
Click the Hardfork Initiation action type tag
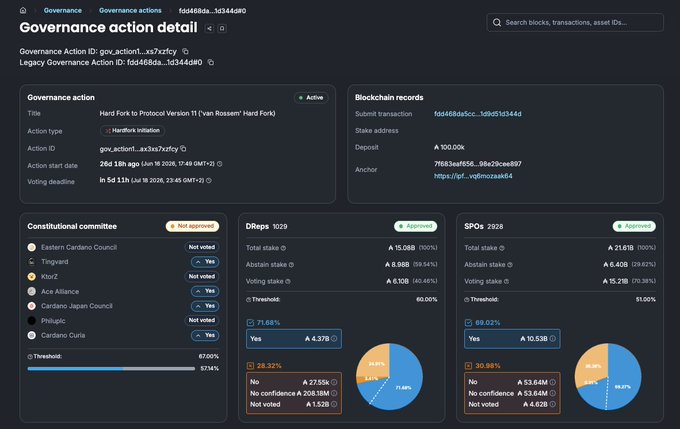point(132,131)
